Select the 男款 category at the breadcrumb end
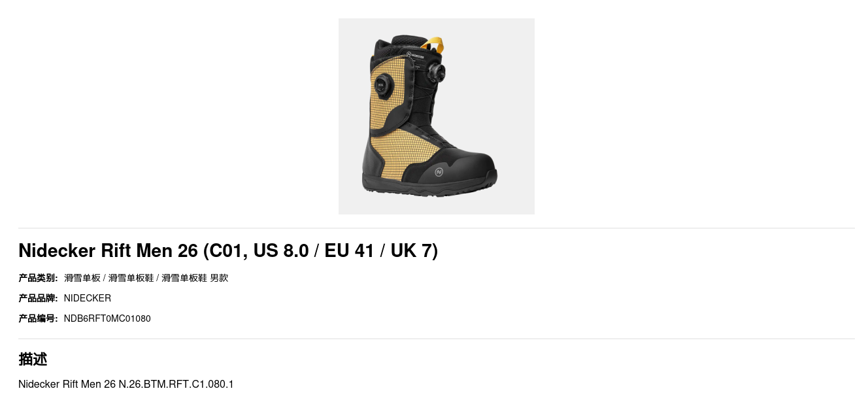Image resolution: width=868 pixels, height=410 pixels. point(219,278)
